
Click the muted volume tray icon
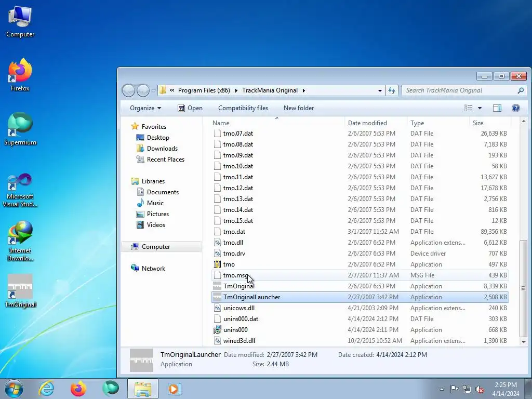click(x=480, y=389)
